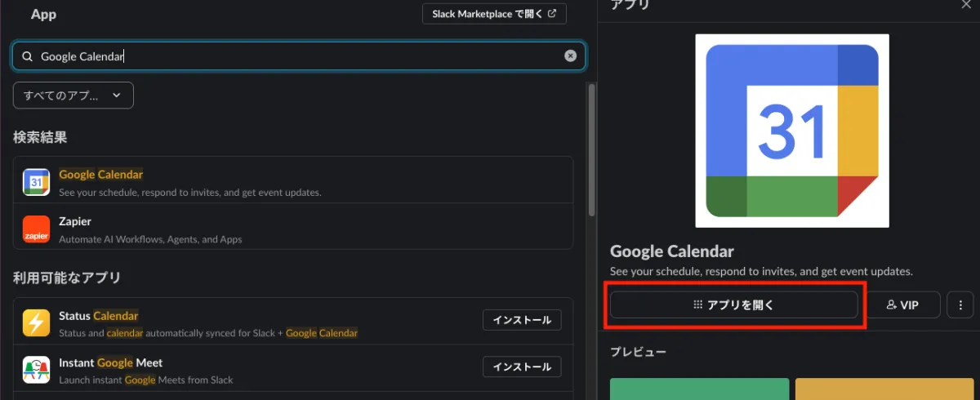Viewport: 980px width, 400px height.
Task: Expand the すべてのアプ... filter dropdown
Action: (73, 96)
